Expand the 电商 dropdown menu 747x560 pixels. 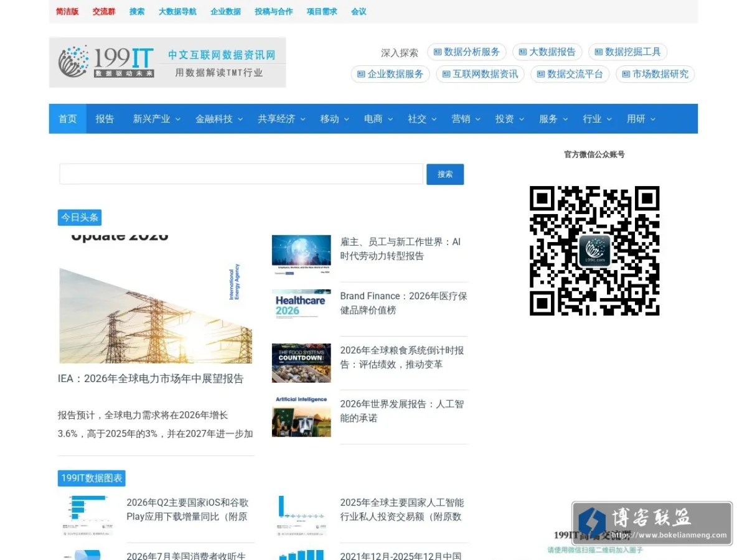(378, 119)
